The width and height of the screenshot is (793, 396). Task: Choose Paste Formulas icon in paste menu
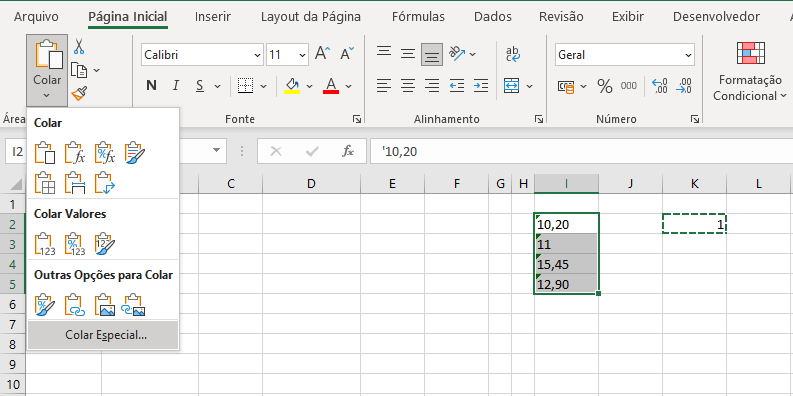click(74, 153)
